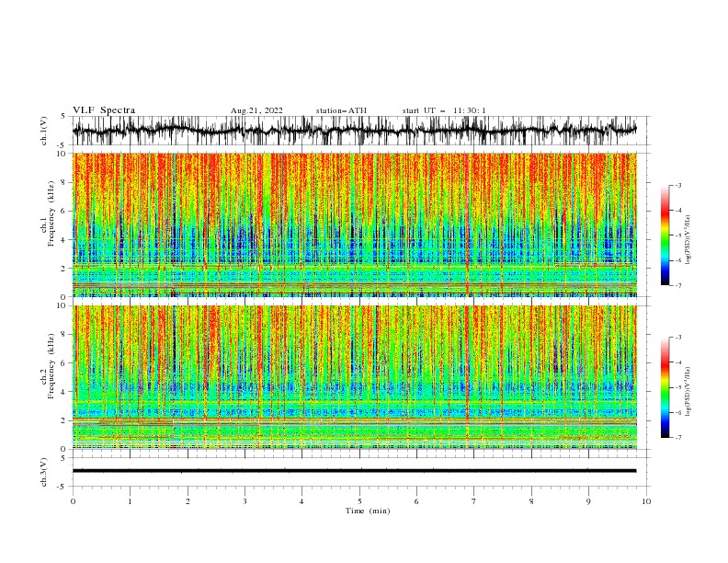Image resolution: width=728 pixels, height=563 pixels.
Task: Click the ch.1 spectrogram plot
Action: point(355,224)
